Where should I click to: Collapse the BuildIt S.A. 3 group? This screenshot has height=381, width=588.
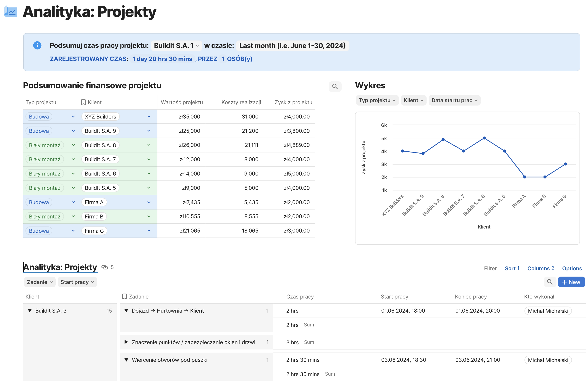point(30,311)
